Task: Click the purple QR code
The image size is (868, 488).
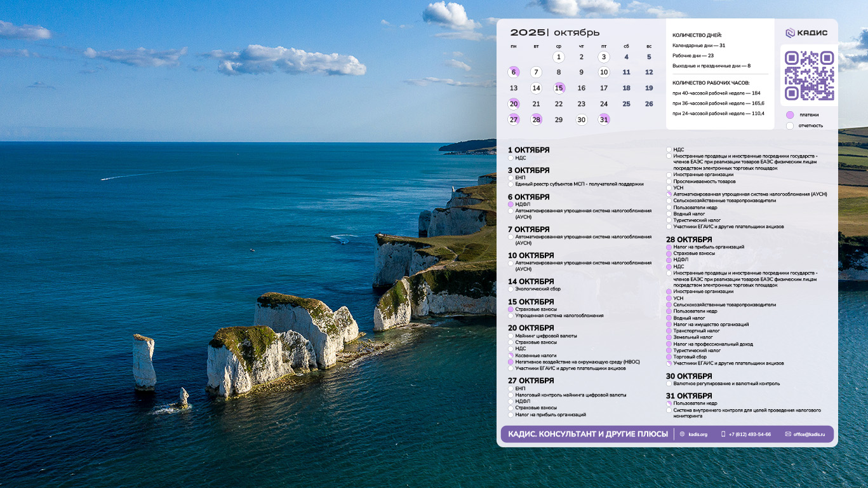Action: coord(809,76)
